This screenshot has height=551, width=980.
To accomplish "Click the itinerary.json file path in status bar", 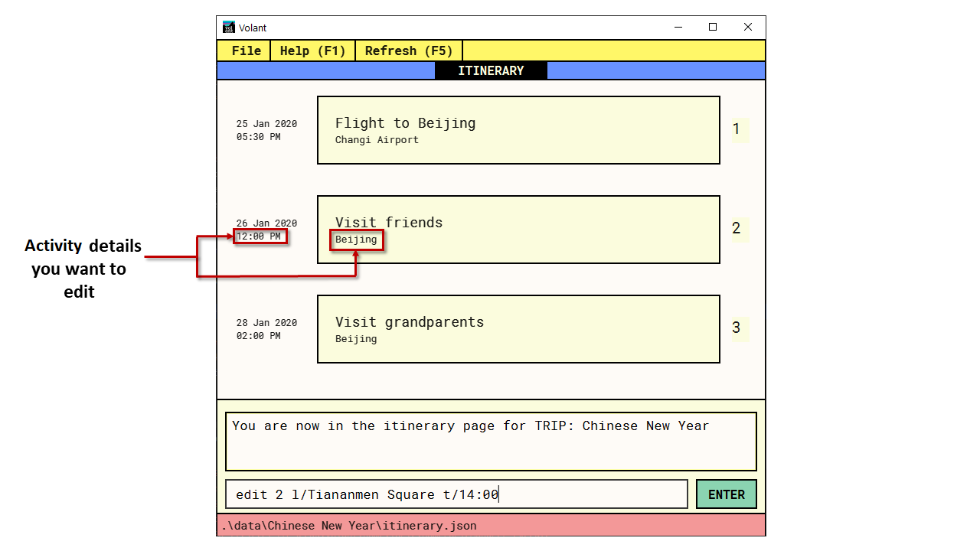I will click(x=349, y=526).
